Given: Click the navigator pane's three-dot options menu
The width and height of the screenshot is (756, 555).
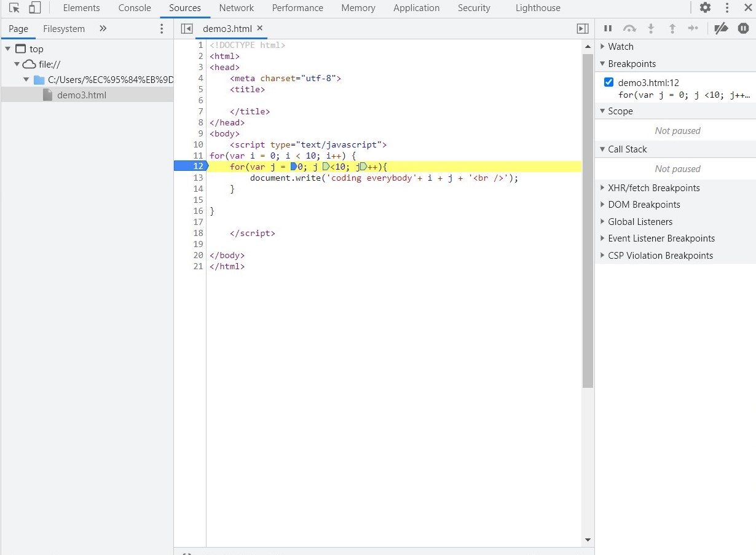Looking at the screenshot, I should pyautogui.click(x=162, y=29).
